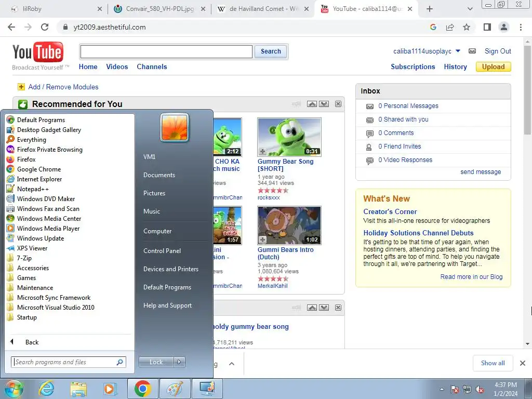Start Windows DVD Maker
This screenshot has height=399, width=532.
point(41,198)
